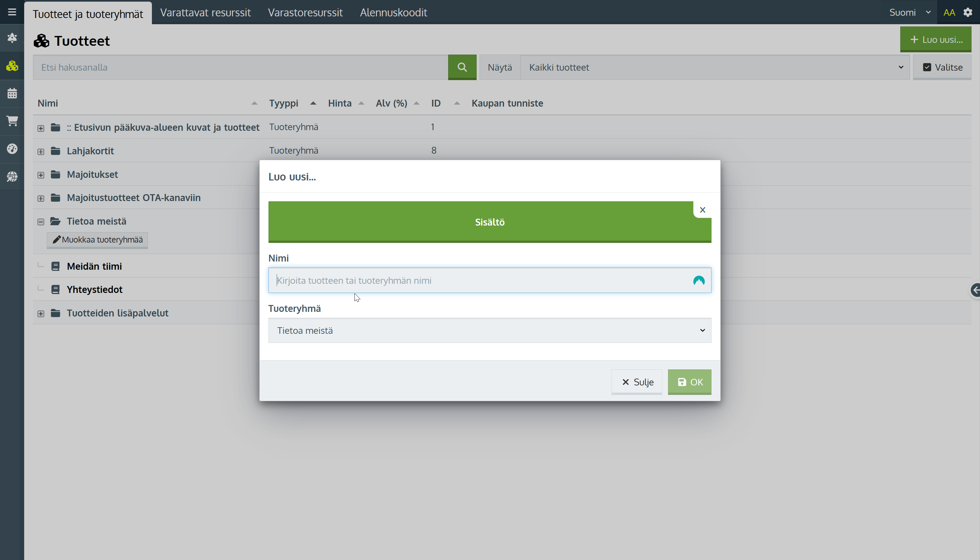Viewport: 980px width, 560px height.
Task: Expand the Lahjakortit group
Action: click(41, 152)
